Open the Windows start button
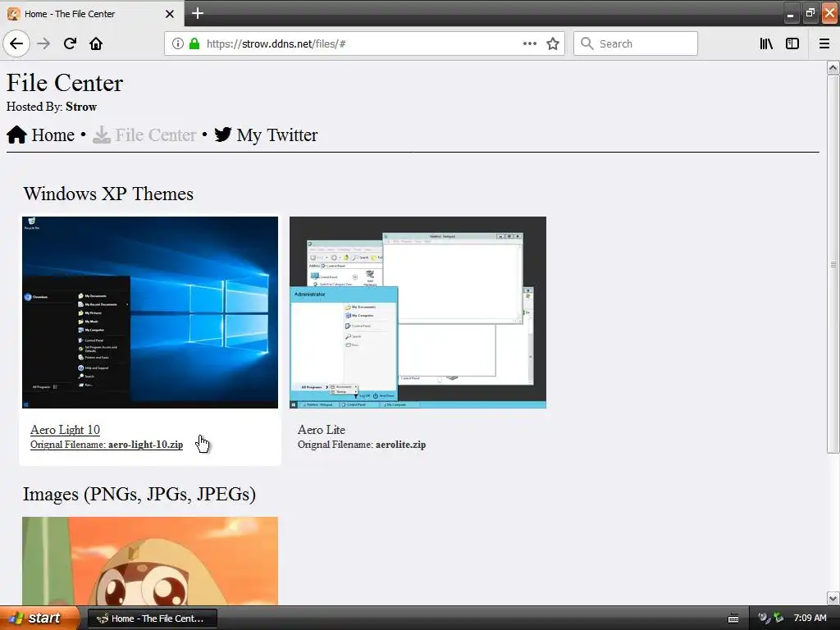Image resolution: width=840 pixels, height=630 pixels. 39,619
